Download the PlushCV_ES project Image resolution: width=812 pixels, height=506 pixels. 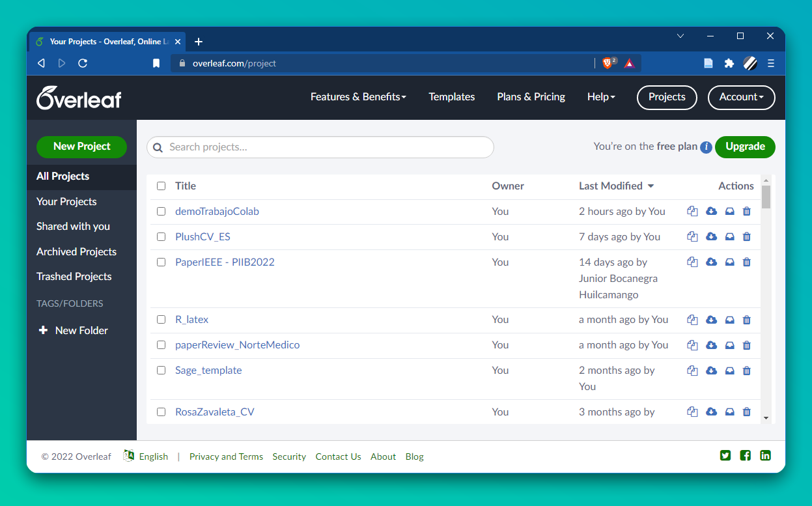click(x=711, y=236)
